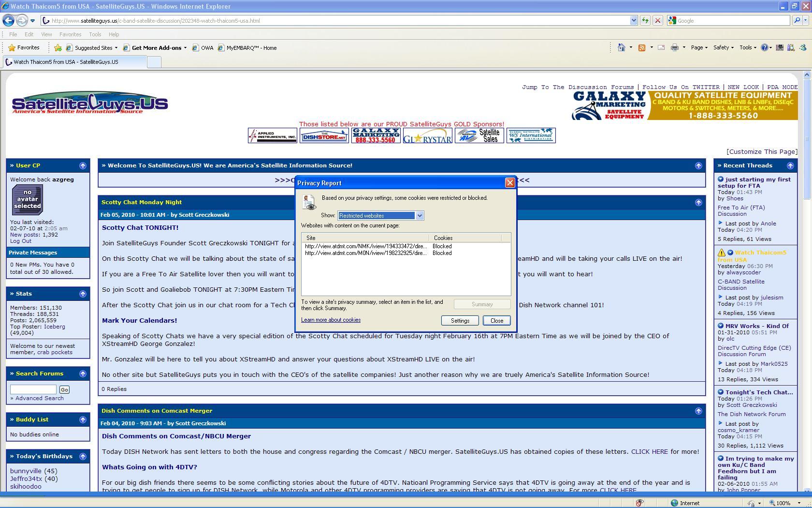Image resolution: width=812 pixels, height=508 pixels.
Task: Click the browser Forward arrow button
Action: (22, 20)
